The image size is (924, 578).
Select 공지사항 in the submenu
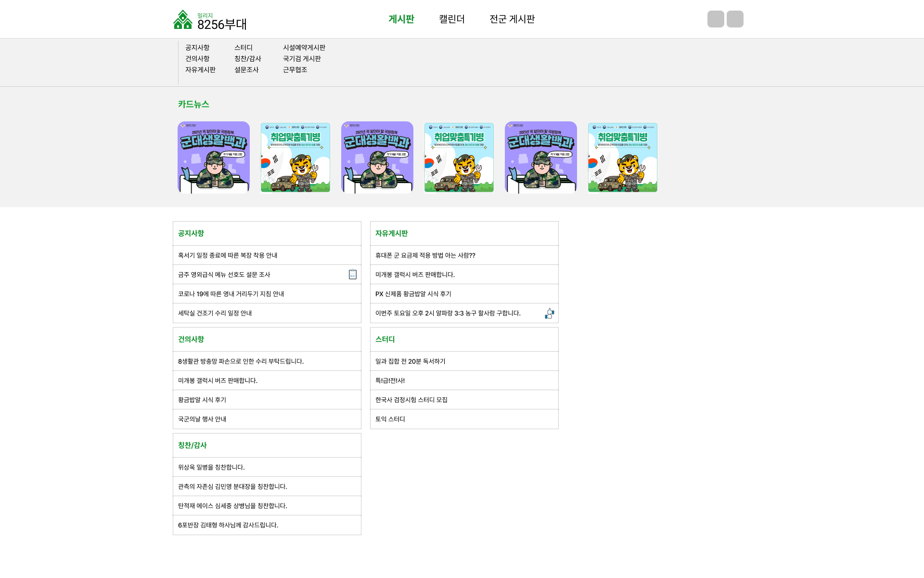click(x=197, y=48)
